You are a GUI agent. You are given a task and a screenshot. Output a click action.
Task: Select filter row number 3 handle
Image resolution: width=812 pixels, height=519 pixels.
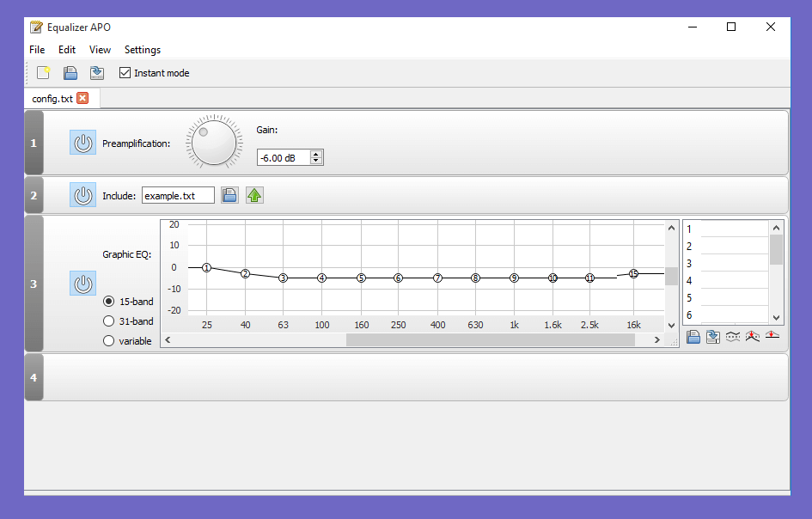coord(34,284)
